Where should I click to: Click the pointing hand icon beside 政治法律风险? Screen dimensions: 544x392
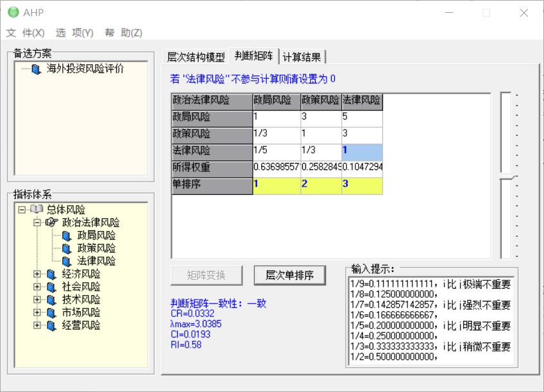click(x=52, y=223)
